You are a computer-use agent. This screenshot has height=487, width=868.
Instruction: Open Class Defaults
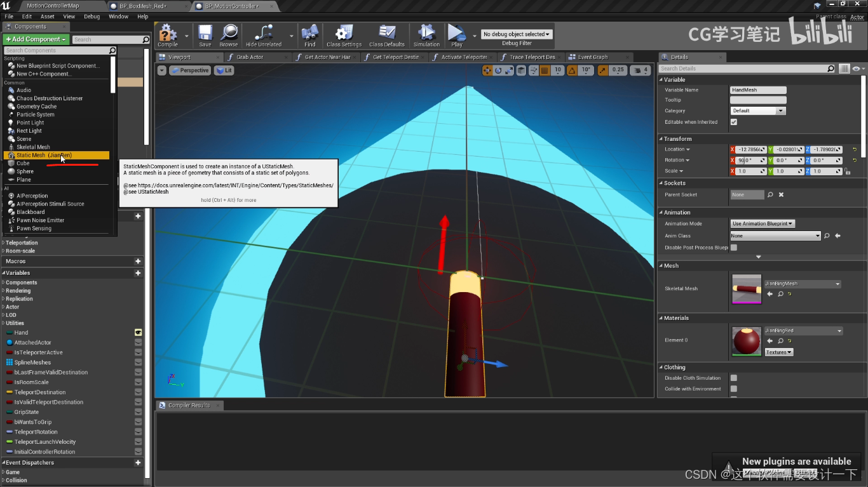coord(387,36)
